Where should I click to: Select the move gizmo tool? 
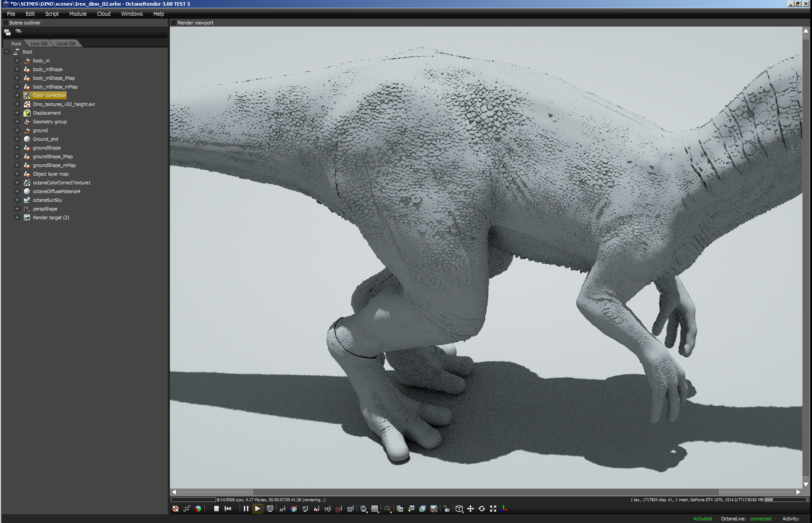tap(470, 509)
